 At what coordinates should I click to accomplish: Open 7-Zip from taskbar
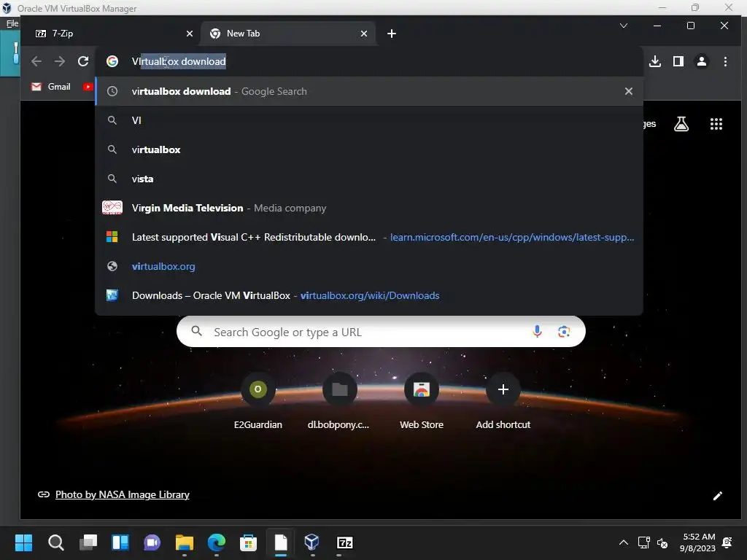pyautogui.click(x=344, y=542)
